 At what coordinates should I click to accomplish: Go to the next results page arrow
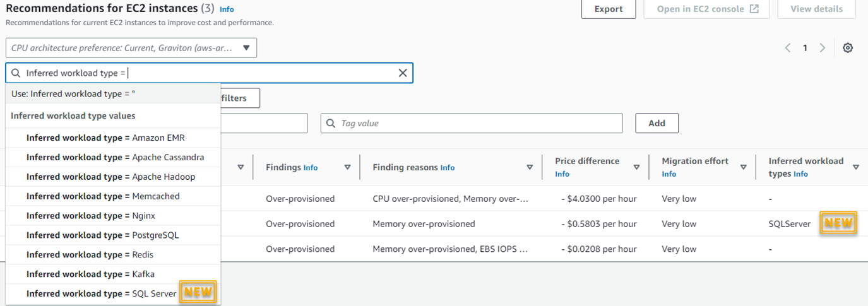click(x=823, y=48)
